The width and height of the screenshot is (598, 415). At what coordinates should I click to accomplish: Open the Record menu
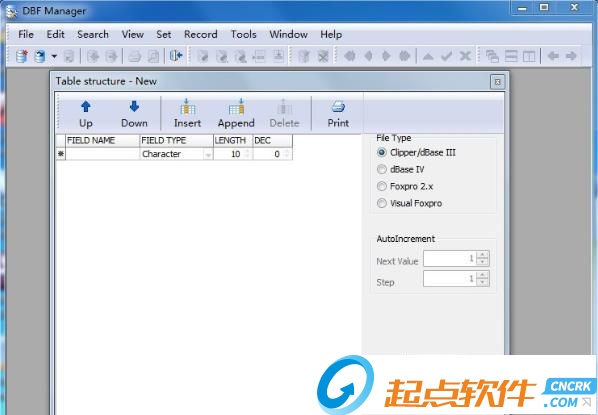(201, 34)
